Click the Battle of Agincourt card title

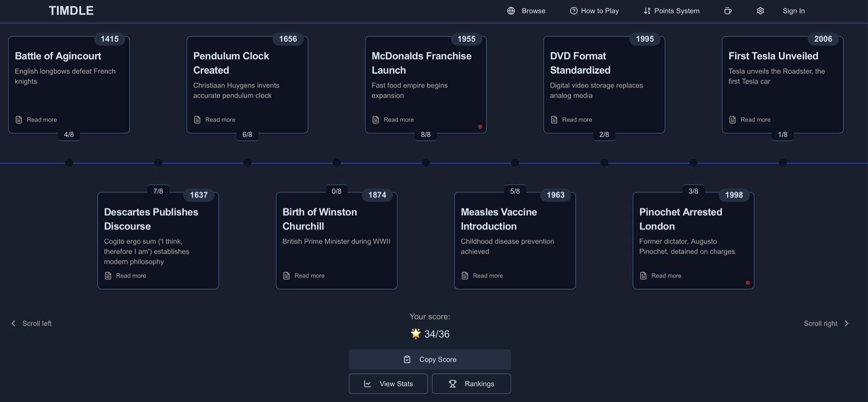pos(58,56)
